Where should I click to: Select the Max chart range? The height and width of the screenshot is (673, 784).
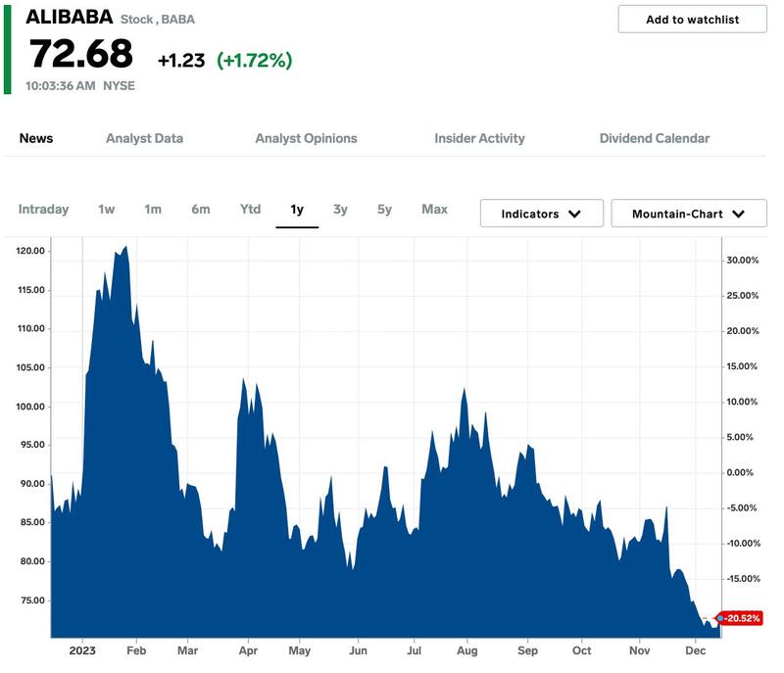click(434, 210)
